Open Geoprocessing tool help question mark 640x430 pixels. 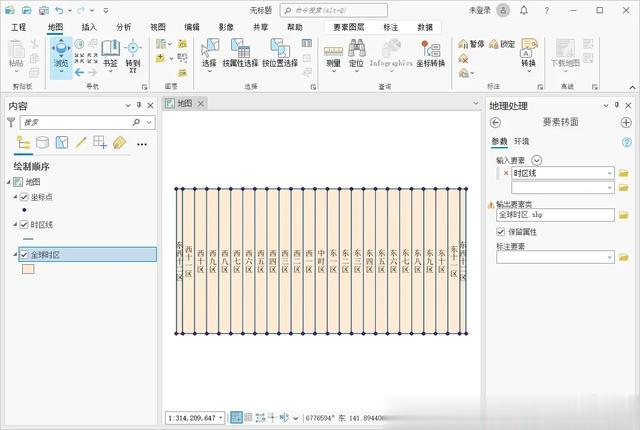click(627, 142)
